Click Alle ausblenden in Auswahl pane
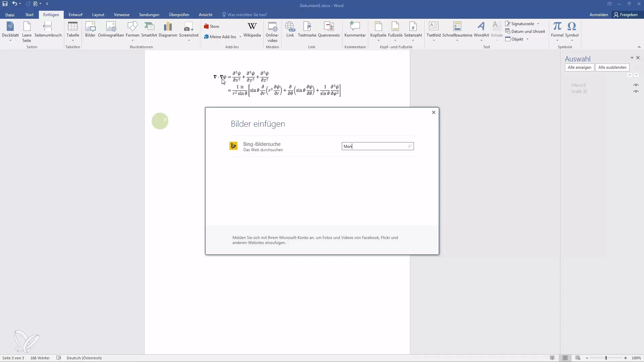644x362 pixels. coord(612,67)
